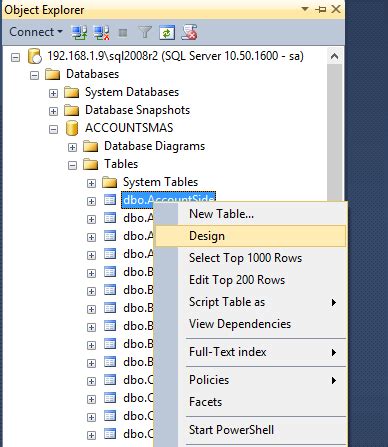
Task: Choose Select Top 1000 Rows
Action: [x=251, y=258]
